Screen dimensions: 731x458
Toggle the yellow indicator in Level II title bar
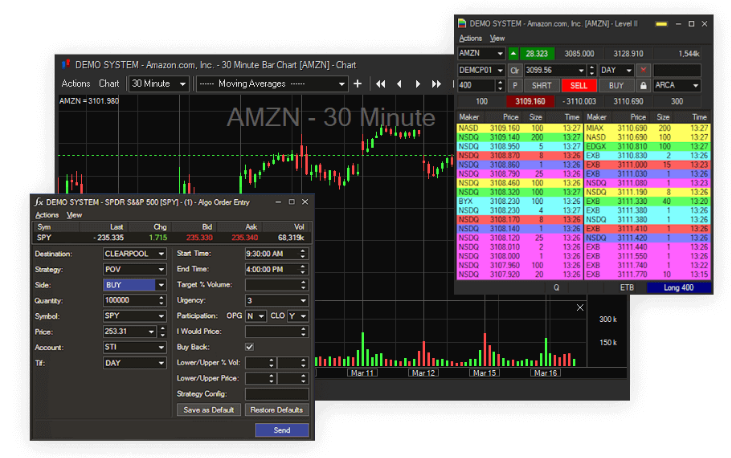(x=661, y=23)
